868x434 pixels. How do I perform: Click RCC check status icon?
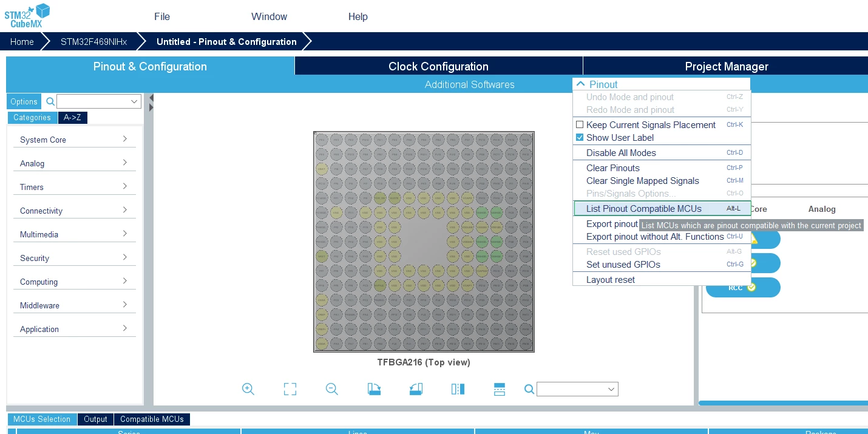pyautogui.click(x=751, y=287)
